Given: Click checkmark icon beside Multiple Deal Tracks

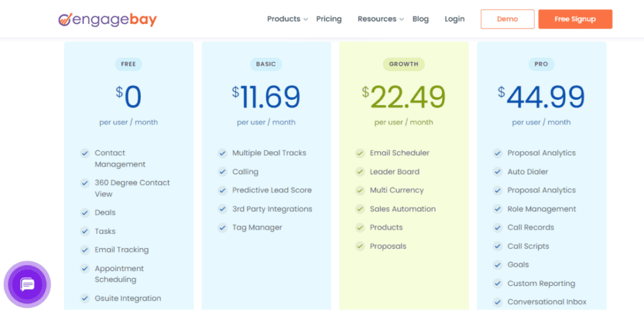Looking at the screenshot, I should (x=223, y=153).
